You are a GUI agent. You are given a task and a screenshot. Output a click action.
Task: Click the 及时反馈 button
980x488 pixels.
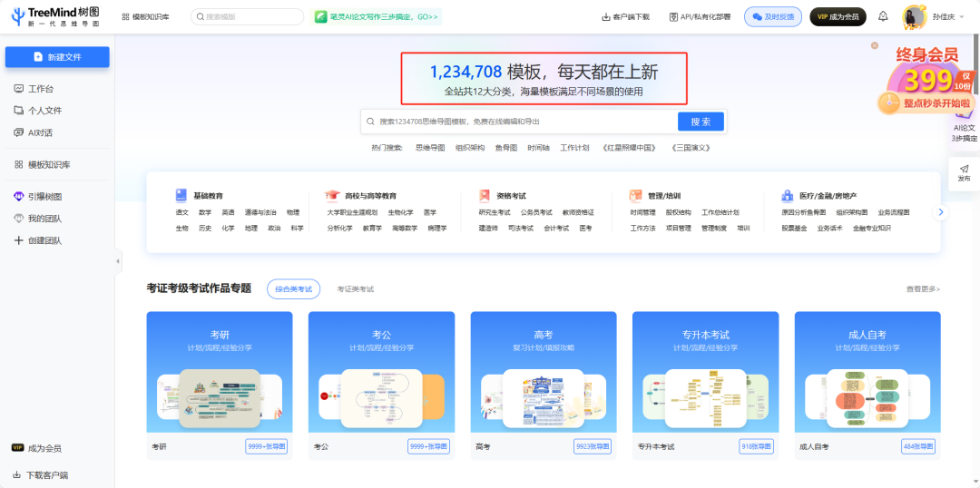(772, 17)
